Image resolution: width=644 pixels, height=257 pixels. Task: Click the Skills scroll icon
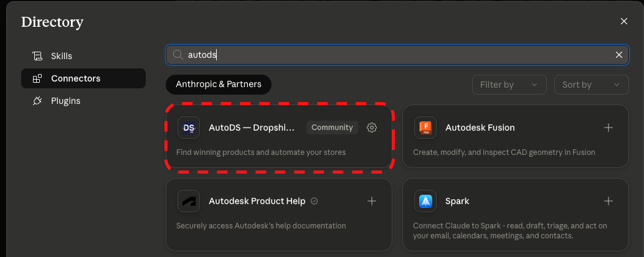37,56
